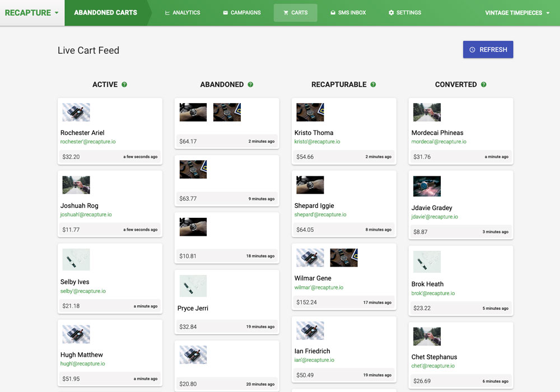Click shepard@recapture.io email link

[x=320, y=214]
